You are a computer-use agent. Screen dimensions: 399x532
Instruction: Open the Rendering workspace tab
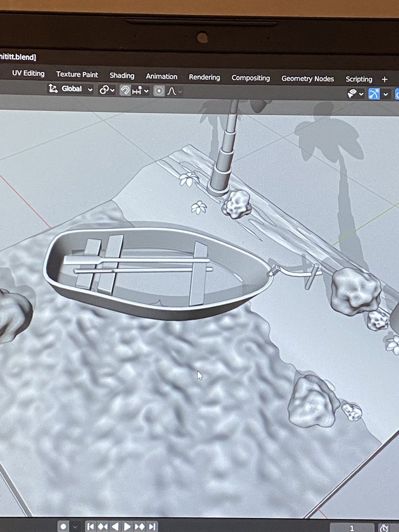click(x=204, y=77)
